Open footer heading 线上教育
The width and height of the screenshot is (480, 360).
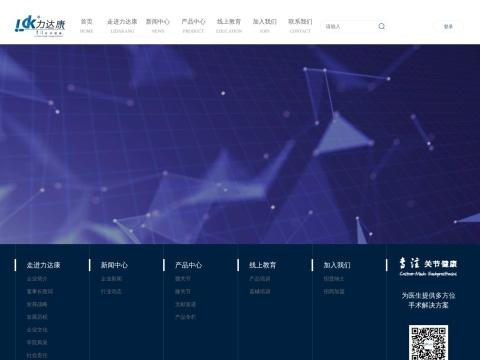pyautogui.click(x=263, y=265)
